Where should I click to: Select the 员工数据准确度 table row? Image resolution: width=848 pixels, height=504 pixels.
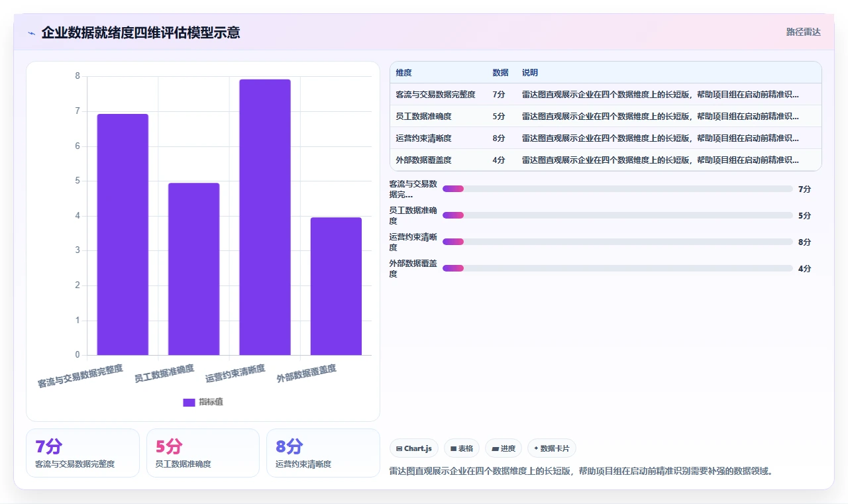click(x=606, y=117)
